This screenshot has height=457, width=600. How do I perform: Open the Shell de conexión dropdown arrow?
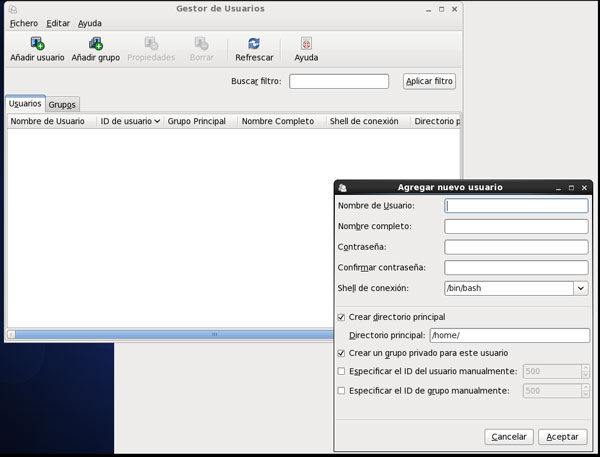580,288
